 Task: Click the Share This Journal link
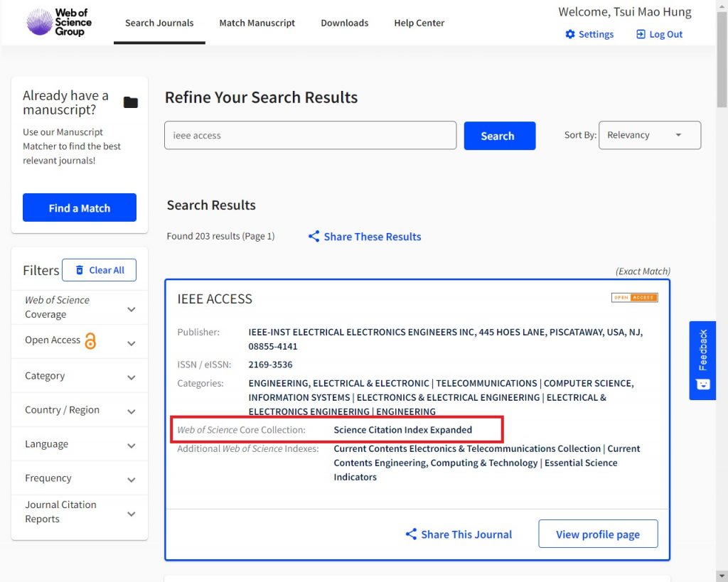pos(459,534)
